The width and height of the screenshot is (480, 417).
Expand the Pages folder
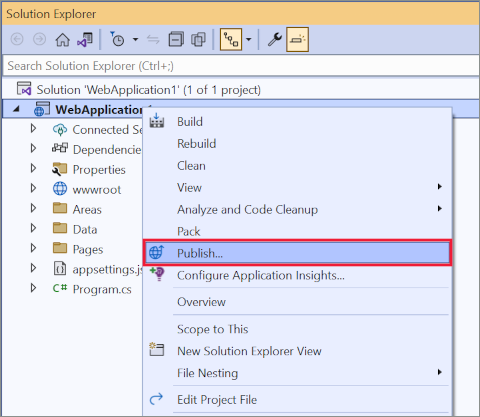pos(33,249)
